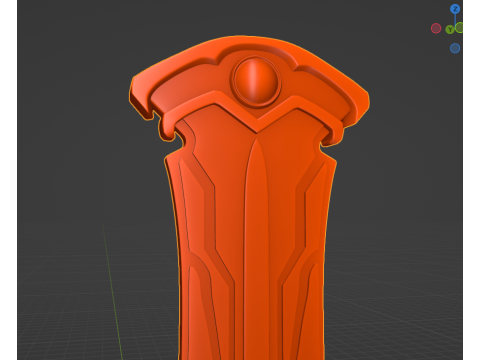Click the unlabeled green outlined axis circle

pyautogui.click(x=459, y=28)
